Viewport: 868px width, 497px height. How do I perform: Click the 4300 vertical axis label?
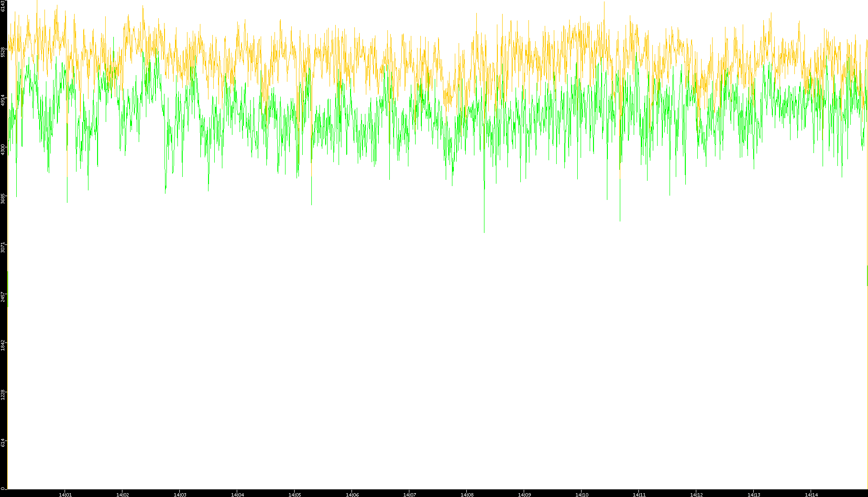click(x=3, y=149)
